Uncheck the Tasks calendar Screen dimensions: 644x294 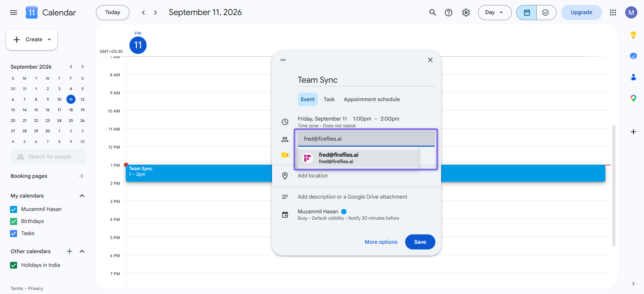click(x=14, y=233)
